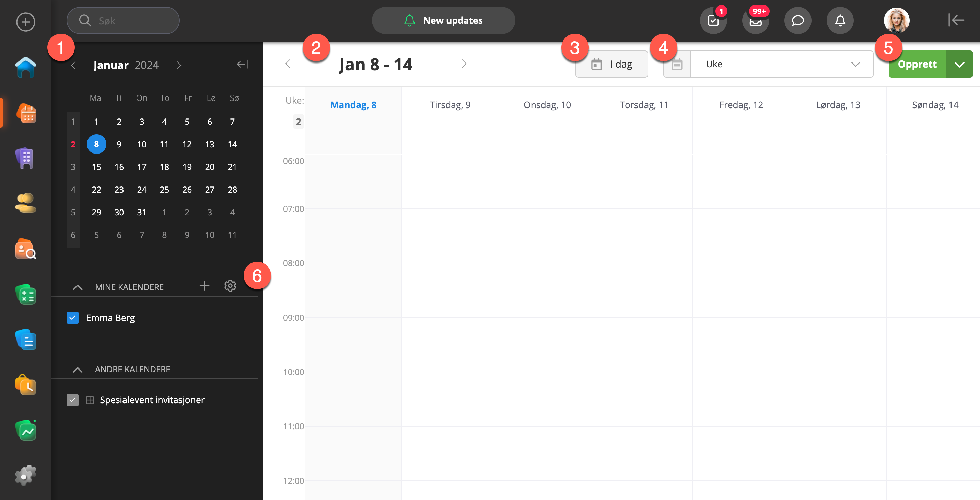980x500 pixels.
Task: Select January 17 in mini calendar
Action: click(142, 167)
